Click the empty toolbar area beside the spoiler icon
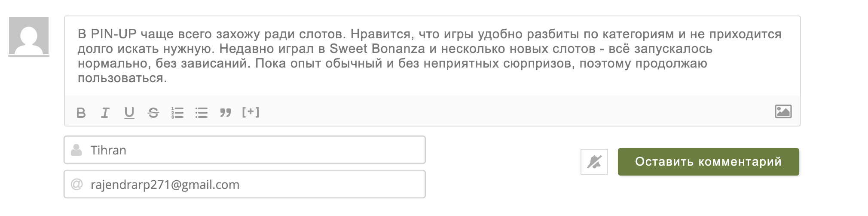Viewport: 868px width, 216px height. [x=516, y=112]
